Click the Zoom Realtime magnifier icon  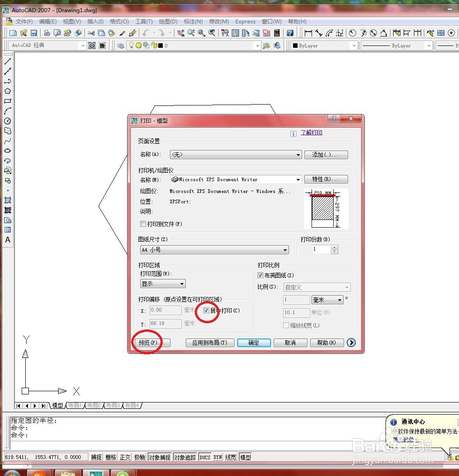click(x=191, y=33)
